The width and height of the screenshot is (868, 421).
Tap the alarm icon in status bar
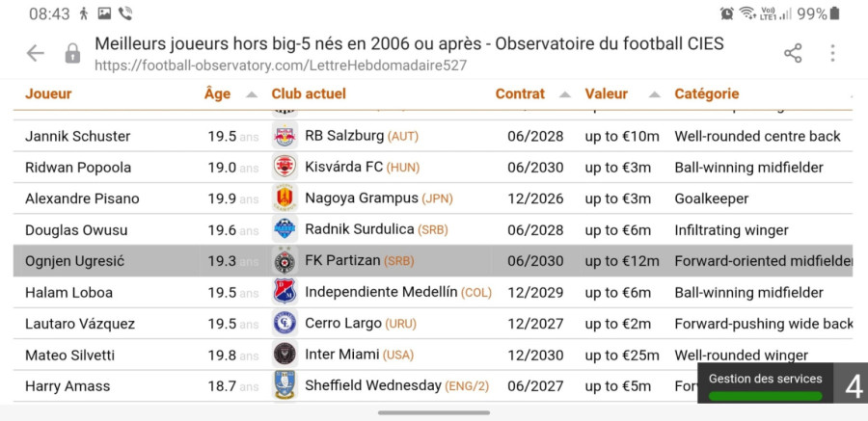(726, 13)
